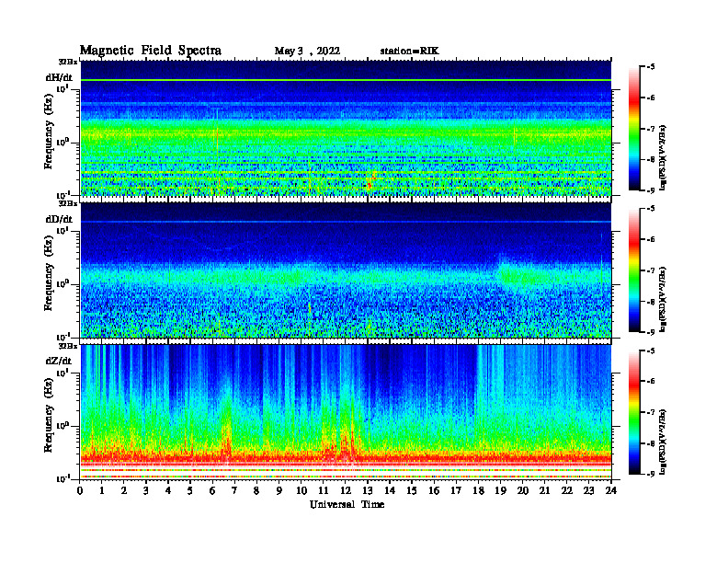Image resolution: width=728 pixels, height=563 pixels.
Task: Click hour tick label "3" on time axis
Action: tap(146, 491)
